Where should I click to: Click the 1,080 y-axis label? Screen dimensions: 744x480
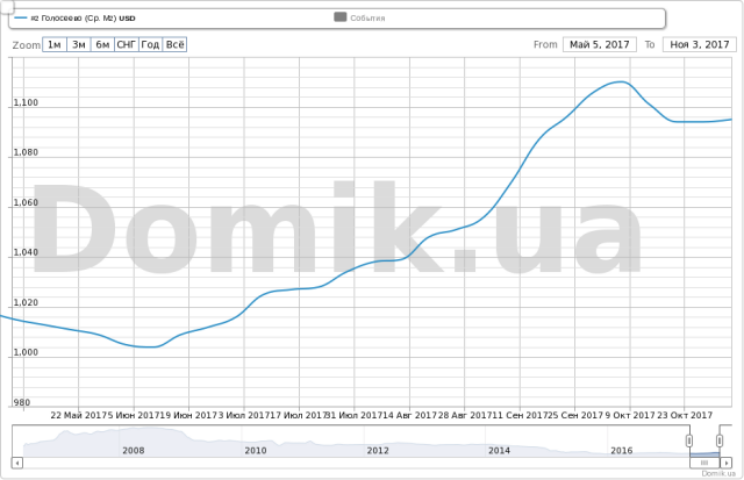point(26,152)
